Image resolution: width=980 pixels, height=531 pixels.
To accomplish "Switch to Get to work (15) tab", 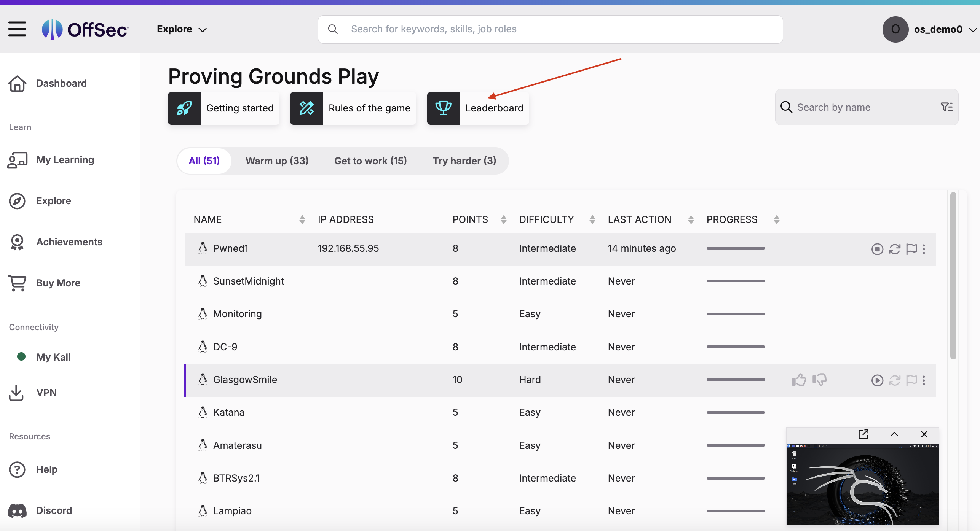I will tap(370, 161).
